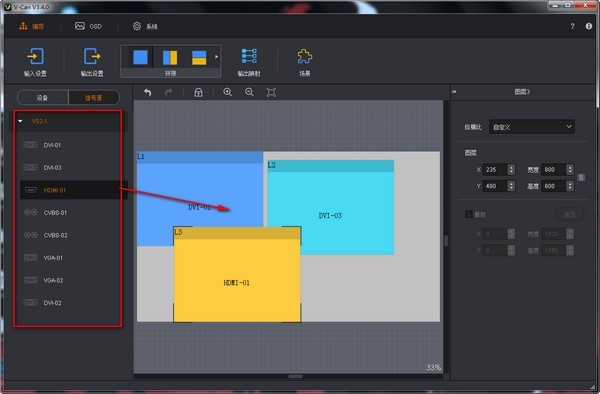This screenshot has height=394, width=600.
Task: Select the yellow L3 HDMI-01 layer
Action: coord(237,274)
